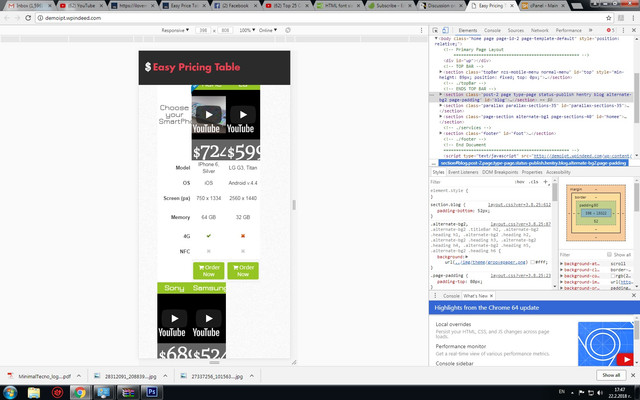The image size is (640, 400).
Task: Open the 100% zoom dropdown
Action: point(247,30)
